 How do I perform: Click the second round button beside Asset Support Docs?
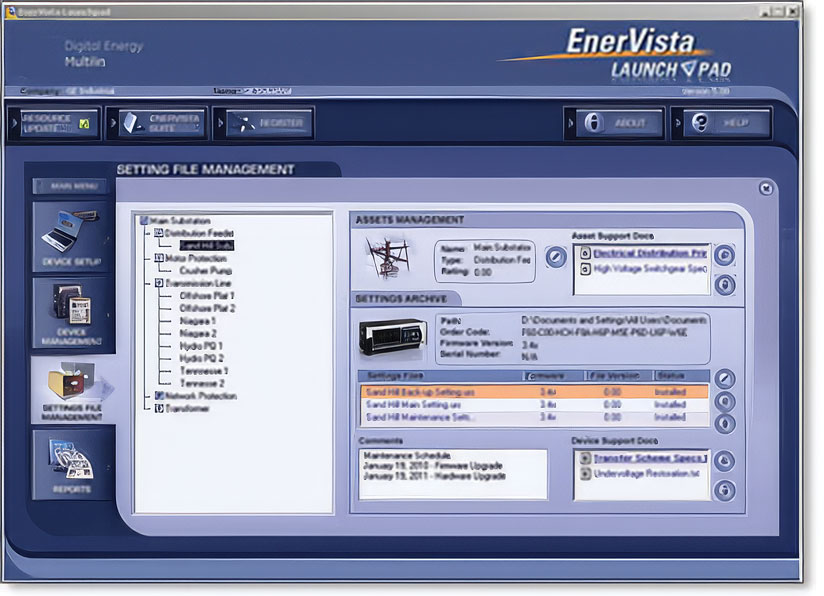click(725, 285)
